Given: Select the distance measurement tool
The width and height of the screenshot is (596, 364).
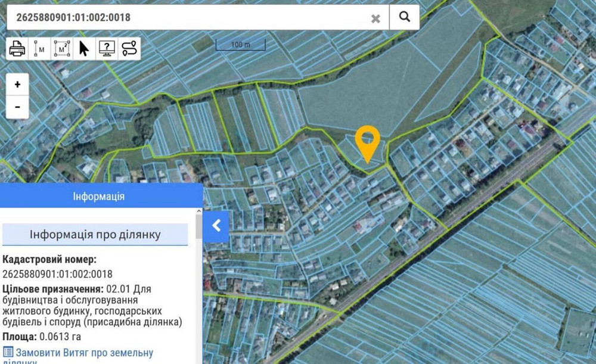Looking at the screenshot, I should (39, 49).
